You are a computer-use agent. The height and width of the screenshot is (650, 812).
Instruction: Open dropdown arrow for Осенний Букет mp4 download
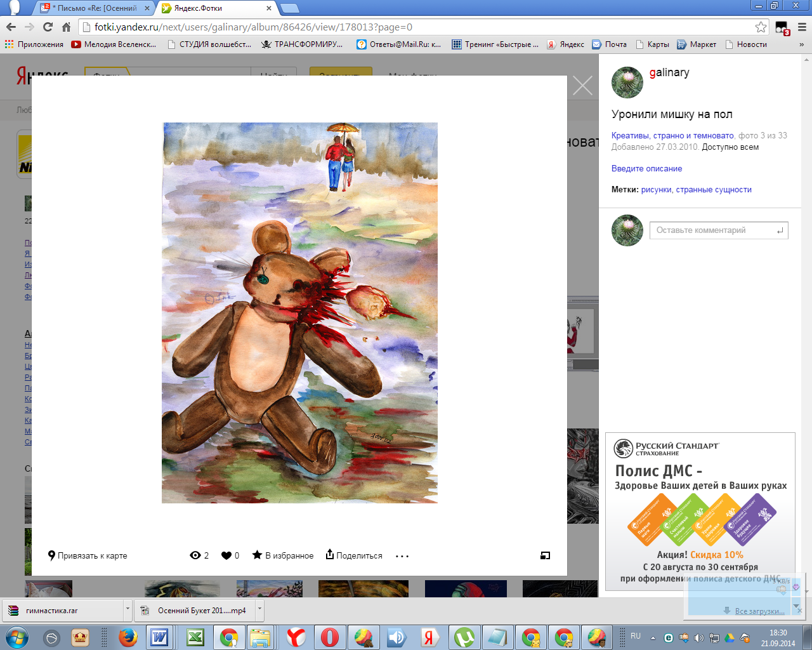pyautogui.click(x=259, y=609)
